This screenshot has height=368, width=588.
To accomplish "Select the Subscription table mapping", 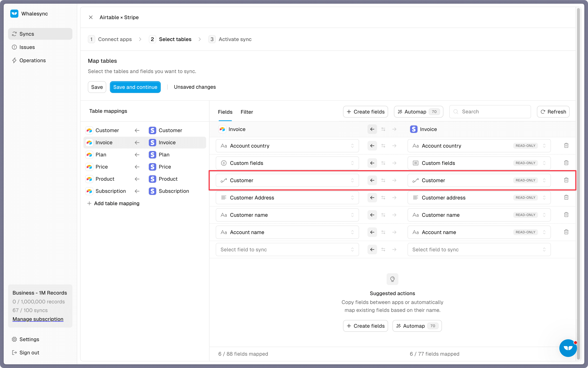I will (145, 191).
